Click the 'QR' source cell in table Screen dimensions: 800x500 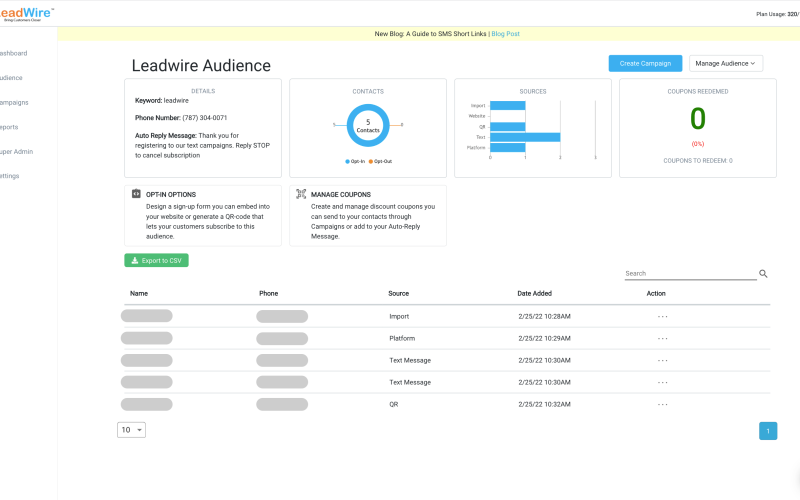[393, 405]
